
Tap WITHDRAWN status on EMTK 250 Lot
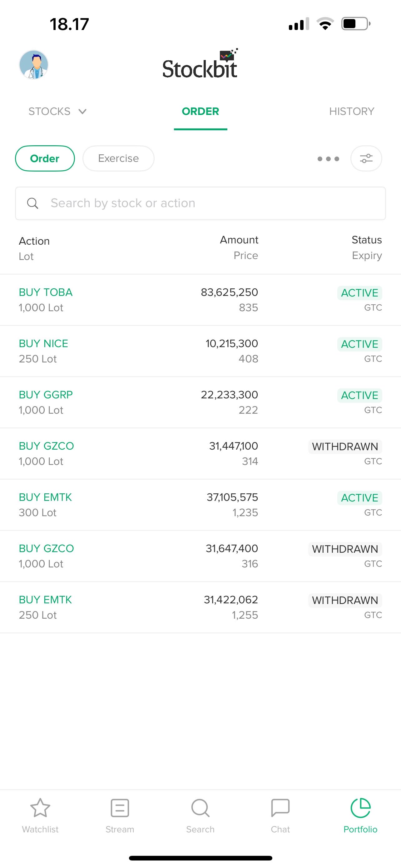pyautogui.click(x=345, y=600)
